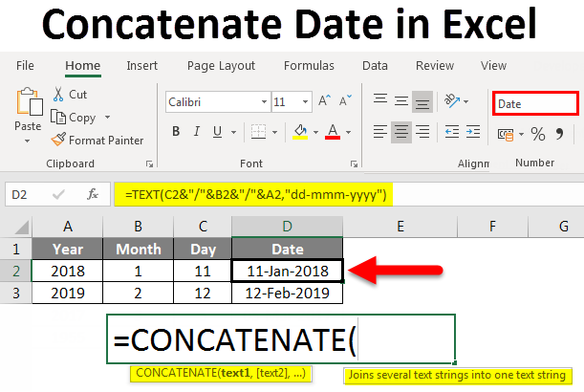584x392 pixels.
Task: Open the View tab
Action: point(493,66)
